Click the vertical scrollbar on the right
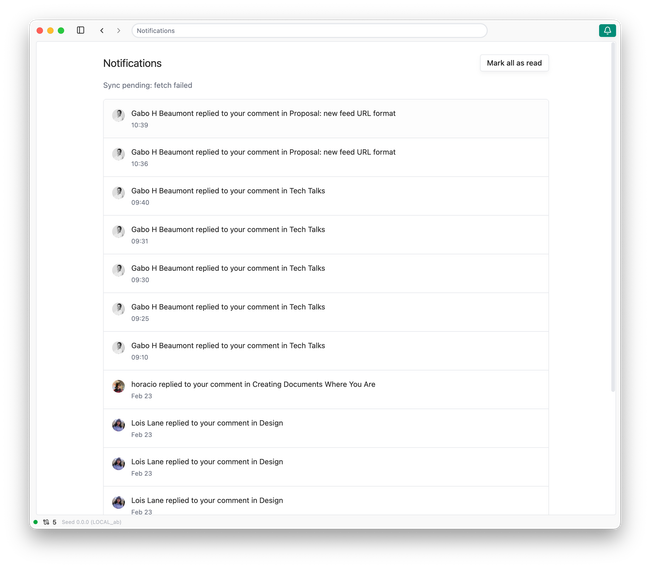 click(x=613, y=220)
